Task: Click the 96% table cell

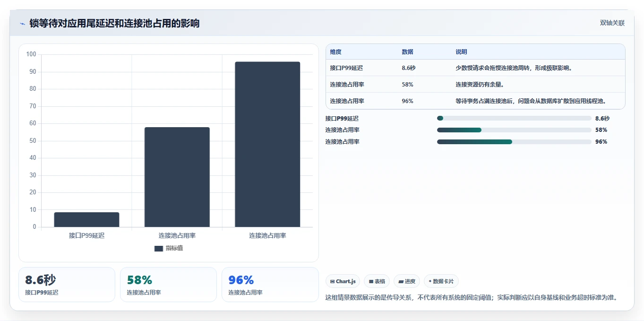Action: pyautogui.click(x=407, y=101)
